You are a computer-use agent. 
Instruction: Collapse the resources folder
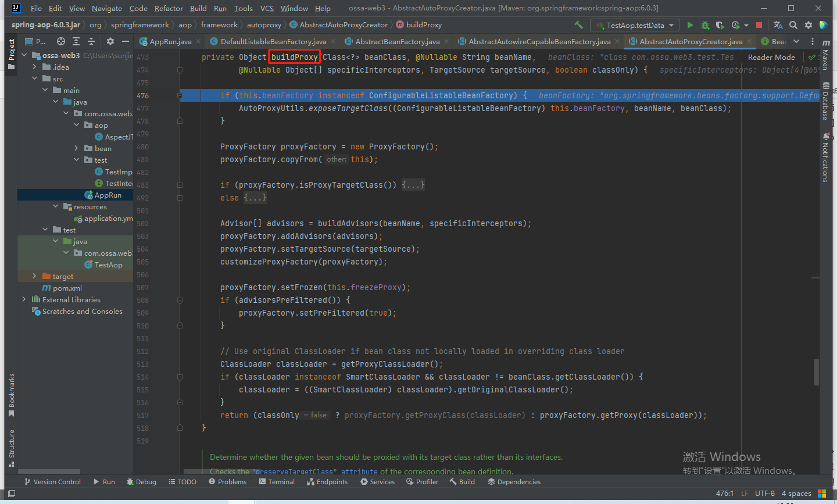click(x=56, y=206)
